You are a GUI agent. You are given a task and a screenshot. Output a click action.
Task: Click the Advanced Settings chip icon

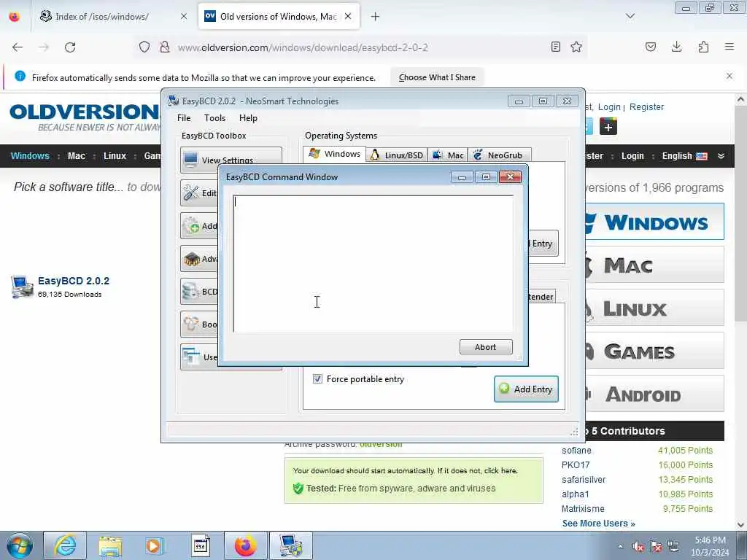pos(192,259)
